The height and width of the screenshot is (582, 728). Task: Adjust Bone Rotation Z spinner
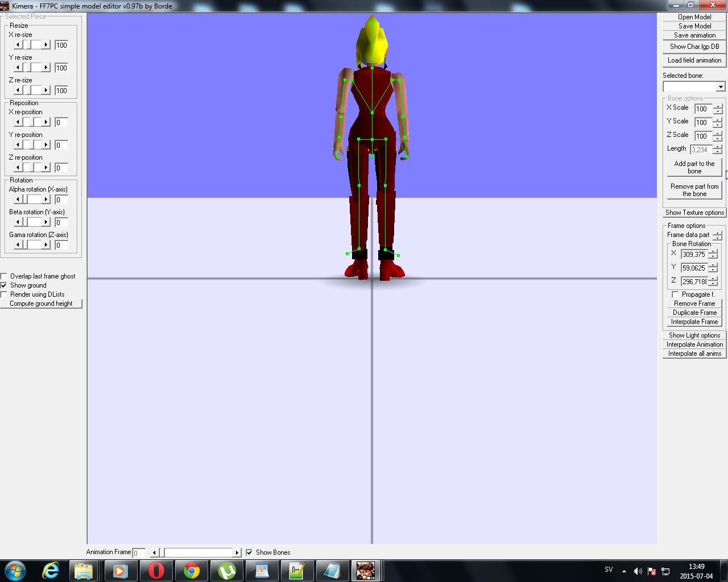pyautogui.click(x=713, y=281)
